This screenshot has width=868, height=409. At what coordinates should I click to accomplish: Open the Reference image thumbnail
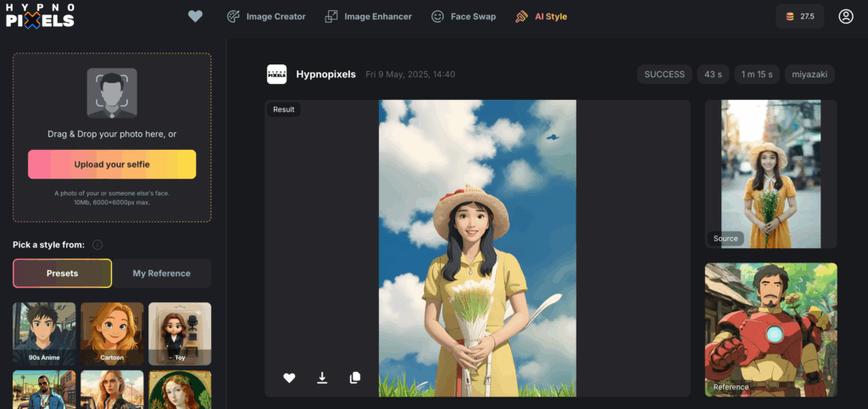click(771, 330)
